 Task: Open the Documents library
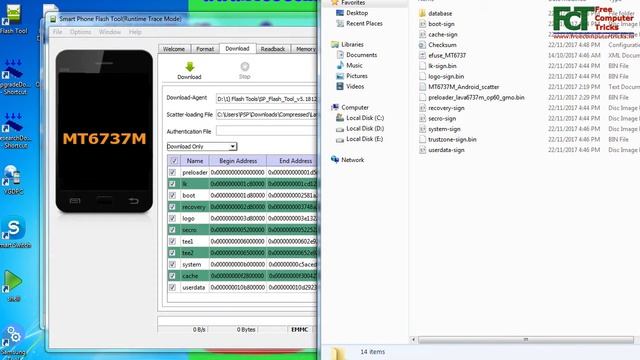361,55
